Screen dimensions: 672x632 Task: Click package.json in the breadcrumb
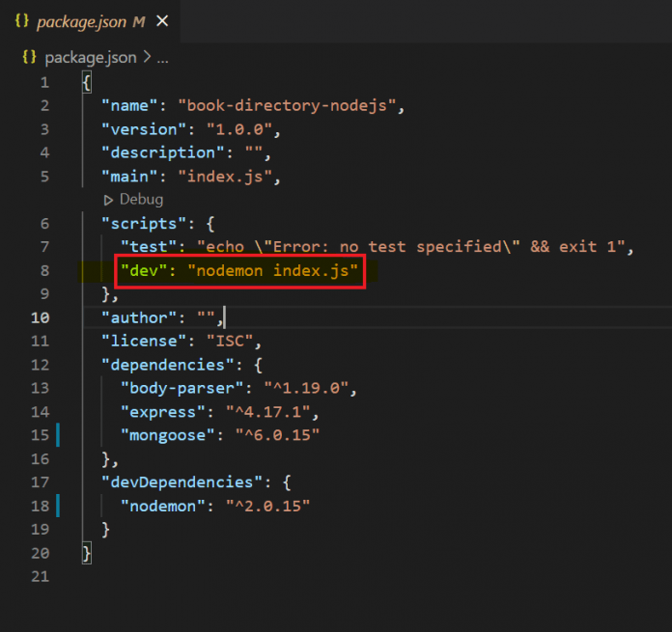91,57
